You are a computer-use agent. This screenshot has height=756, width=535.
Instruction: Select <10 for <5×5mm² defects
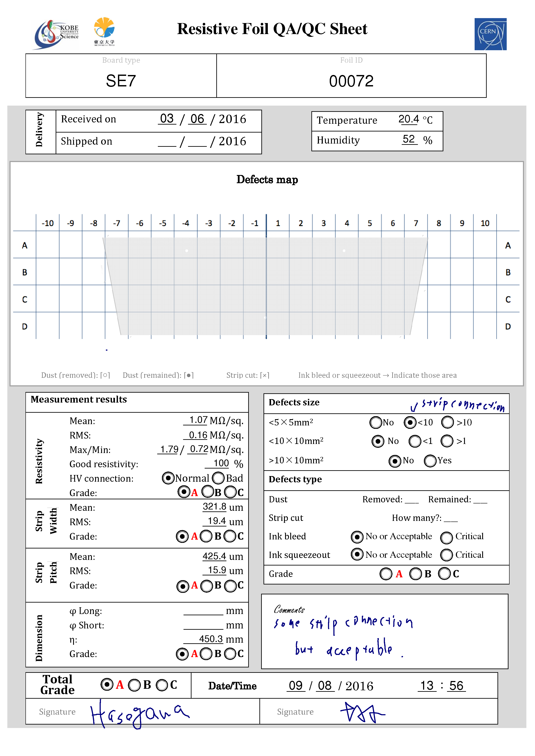[410, 422]
